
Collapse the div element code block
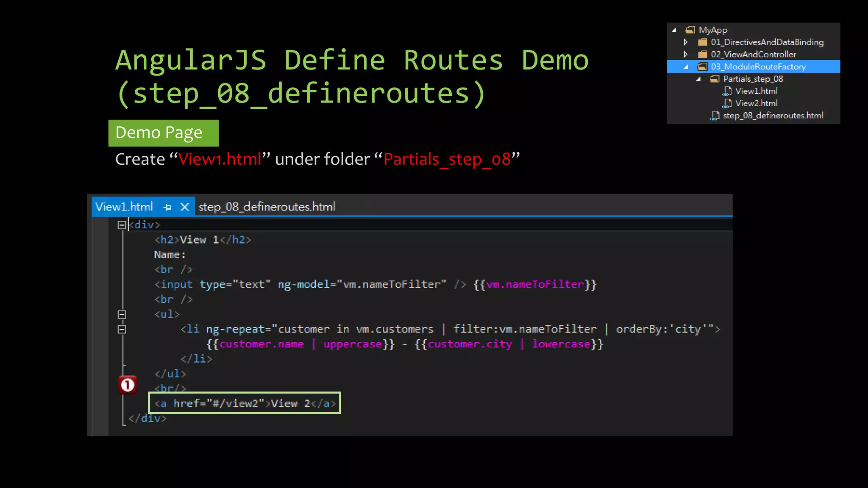coord(122,225)
